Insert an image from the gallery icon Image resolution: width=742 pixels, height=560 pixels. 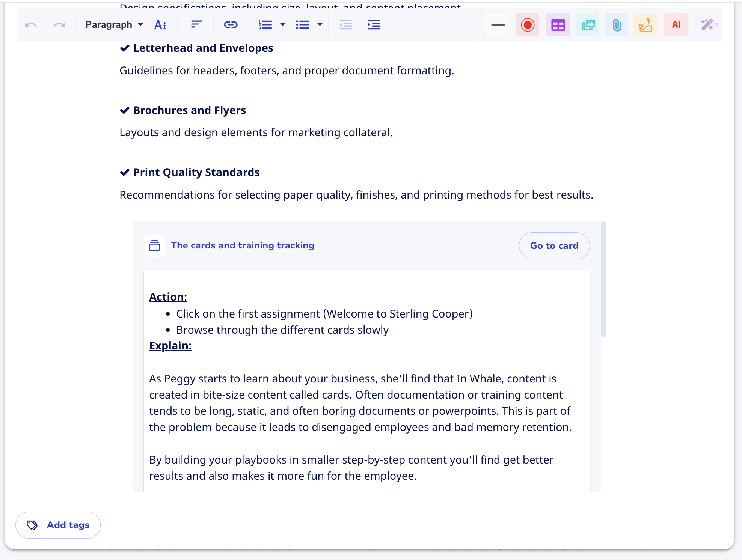(588, 25)
